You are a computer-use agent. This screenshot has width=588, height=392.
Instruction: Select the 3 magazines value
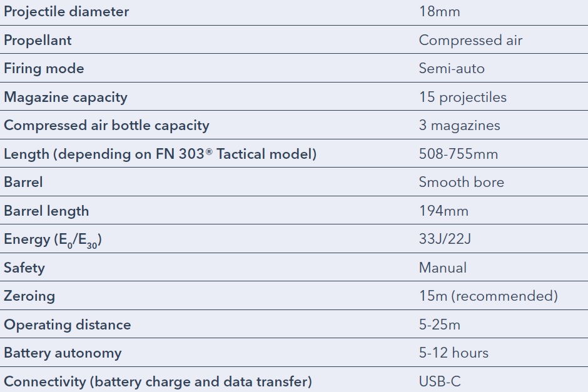(x=459, y=126)
